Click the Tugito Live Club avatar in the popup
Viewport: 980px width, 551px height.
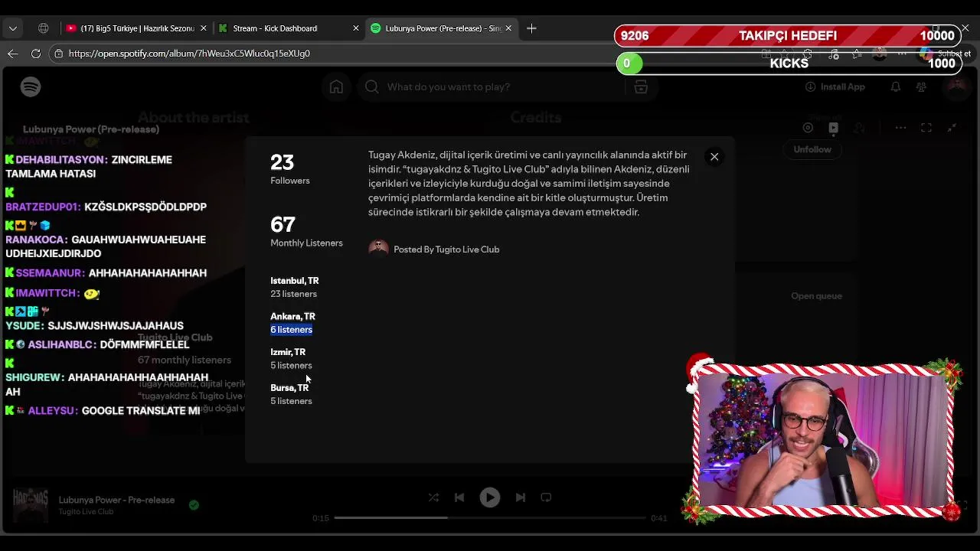click(378, 249)
